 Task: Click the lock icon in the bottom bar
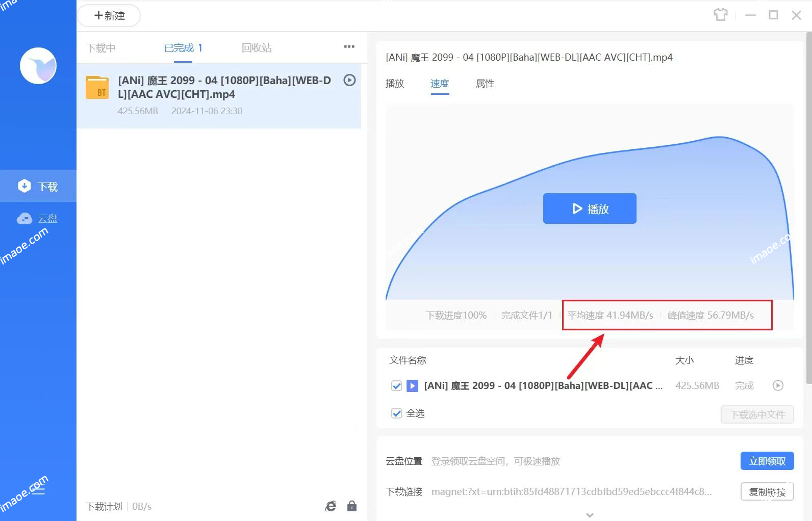[352, 506]
